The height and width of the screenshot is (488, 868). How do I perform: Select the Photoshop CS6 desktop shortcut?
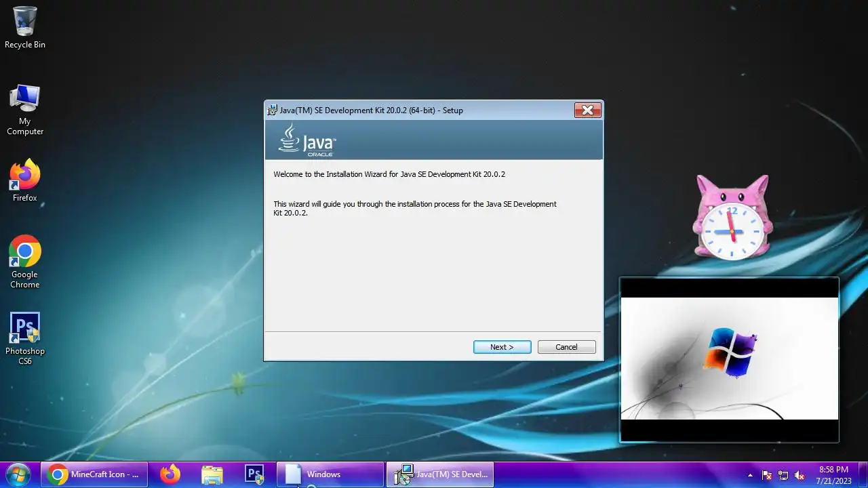click(x=25, y=339)
